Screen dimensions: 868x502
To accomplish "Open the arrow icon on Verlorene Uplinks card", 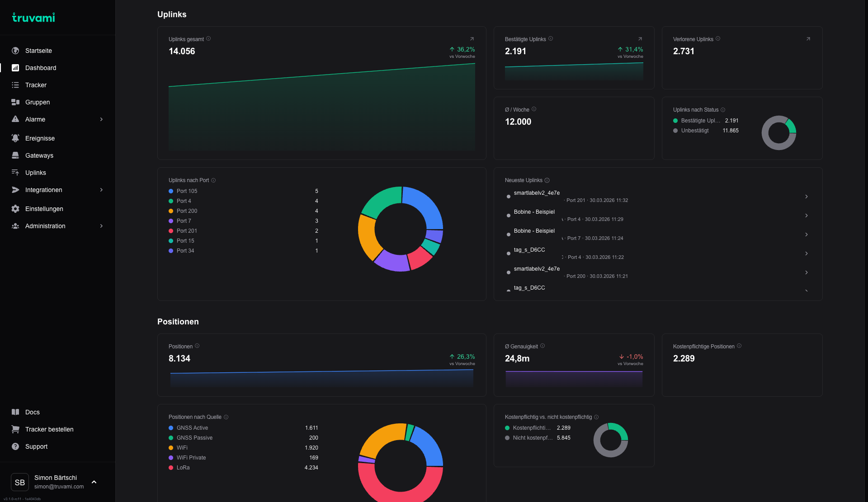I will click(808, 39).
